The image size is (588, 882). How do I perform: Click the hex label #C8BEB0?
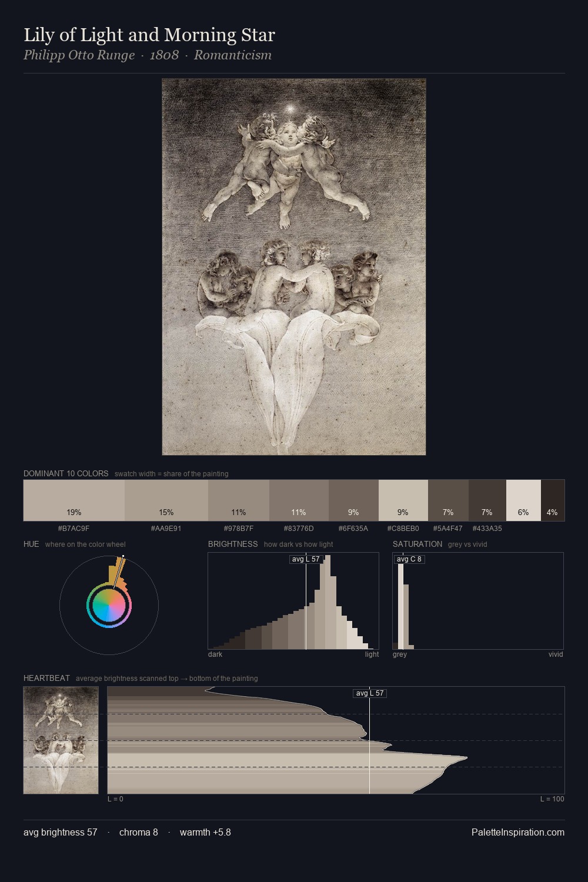[403, 529]
